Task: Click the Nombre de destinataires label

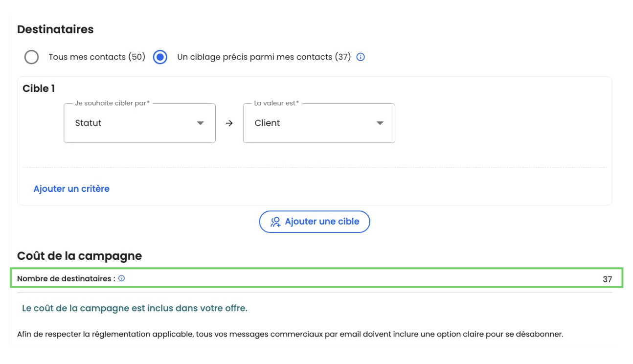Action: [x=66, y=279]
